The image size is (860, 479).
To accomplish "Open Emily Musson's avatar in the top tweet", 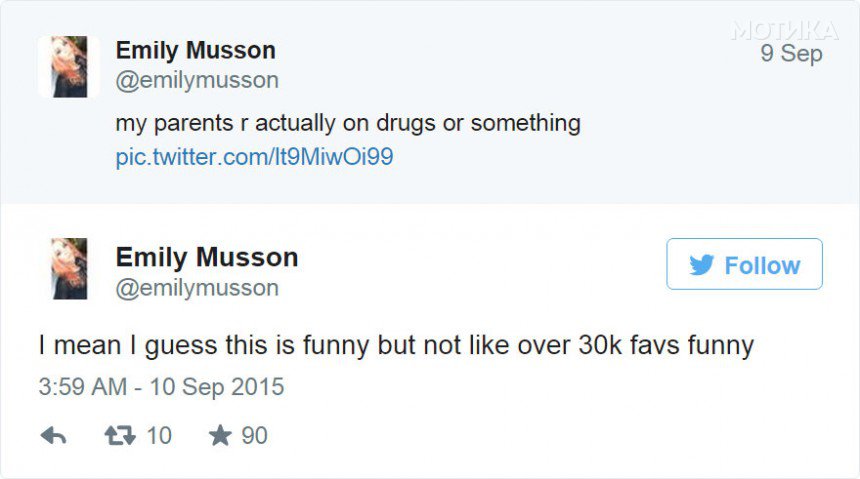I will pos(69,67).
